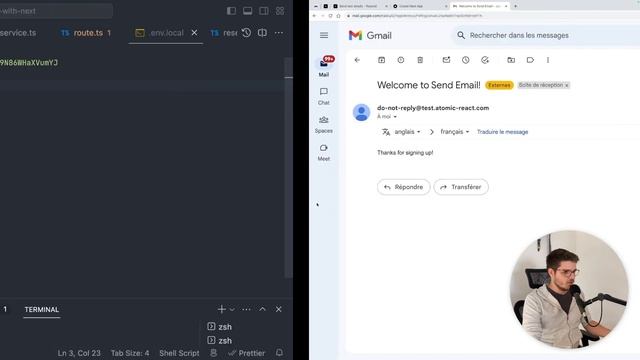Image resolution: width=640 pixels, height=360 pixels.
Task: Click the Gmail logo
Action: (x=370, y=36)
